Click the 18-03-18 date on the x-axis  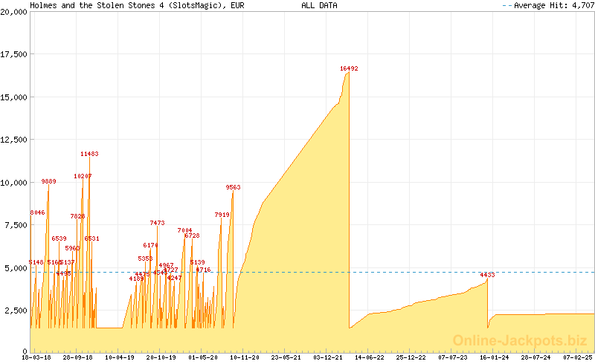click(36, 357)
